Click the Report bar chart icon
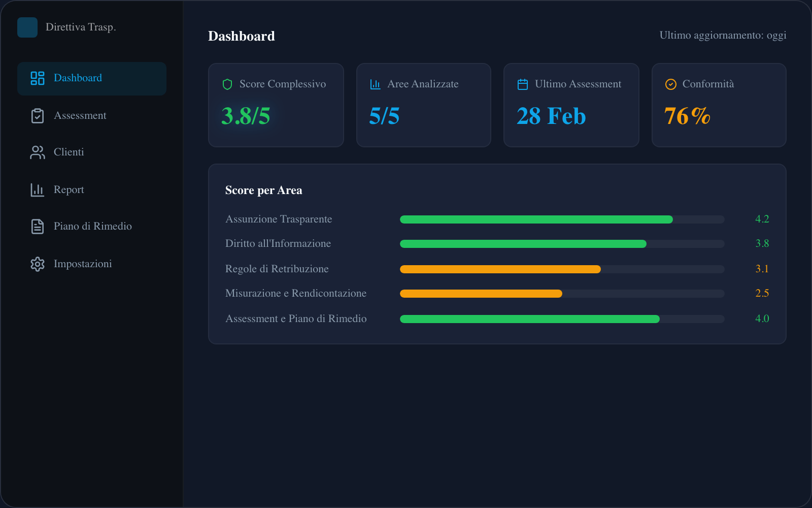The image size is (812, 508). [x=38, y=190]
